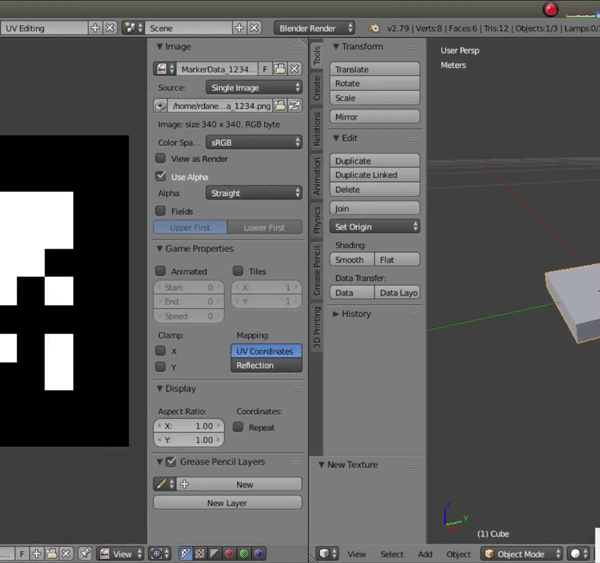Viewport: 600px width, 563px height.
Task: Enable the Animated checkbox
Action: (160, 271)
